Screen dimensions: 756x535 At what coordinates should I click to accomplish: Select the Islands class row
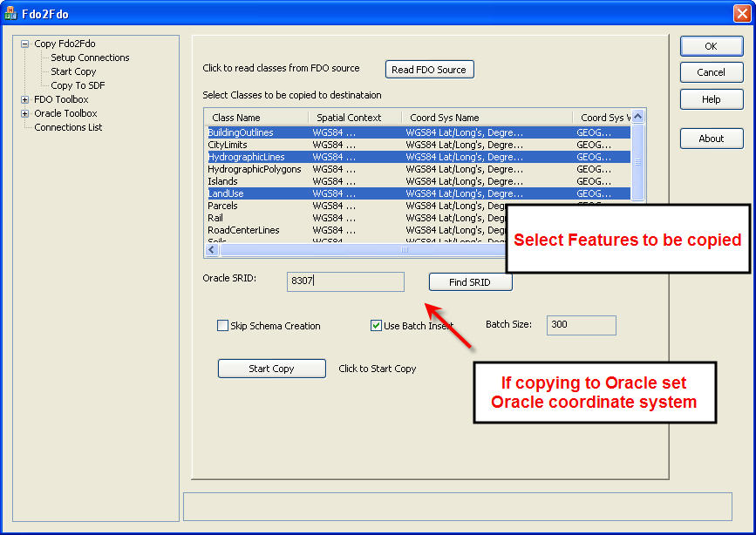pos(419,181)
